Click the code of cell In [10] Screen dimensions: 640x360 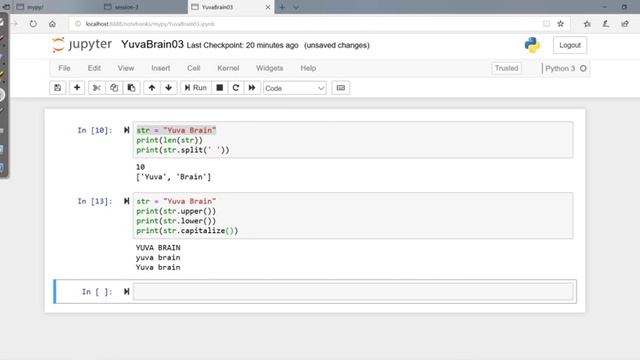tap(353, 140)
